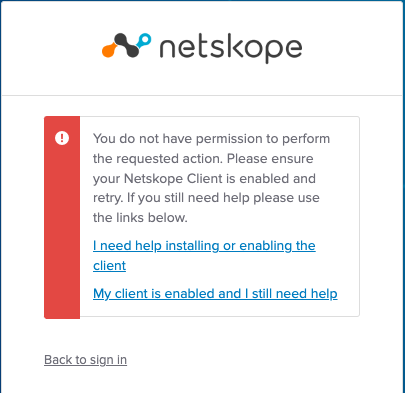Click the "You do not have permission to perform" line
The width and height of the screenshot is (405, 393).
tap(211, 139)
